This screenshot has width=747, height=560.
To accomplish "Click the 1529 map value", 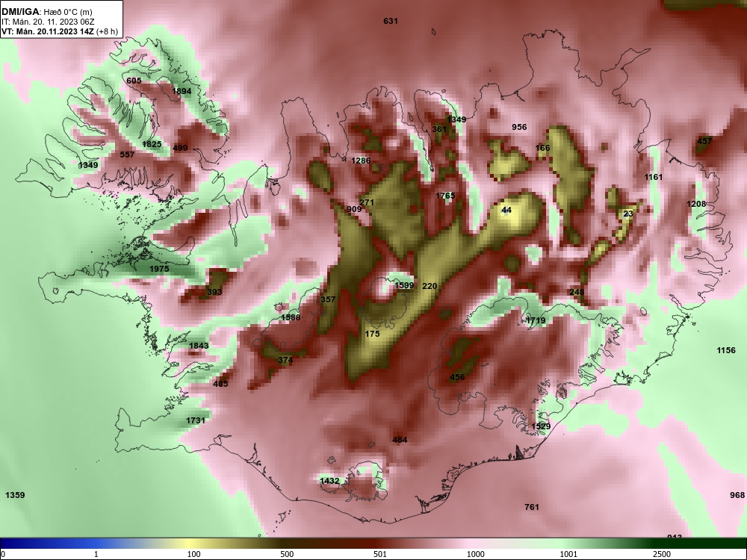I will point(541,426).
